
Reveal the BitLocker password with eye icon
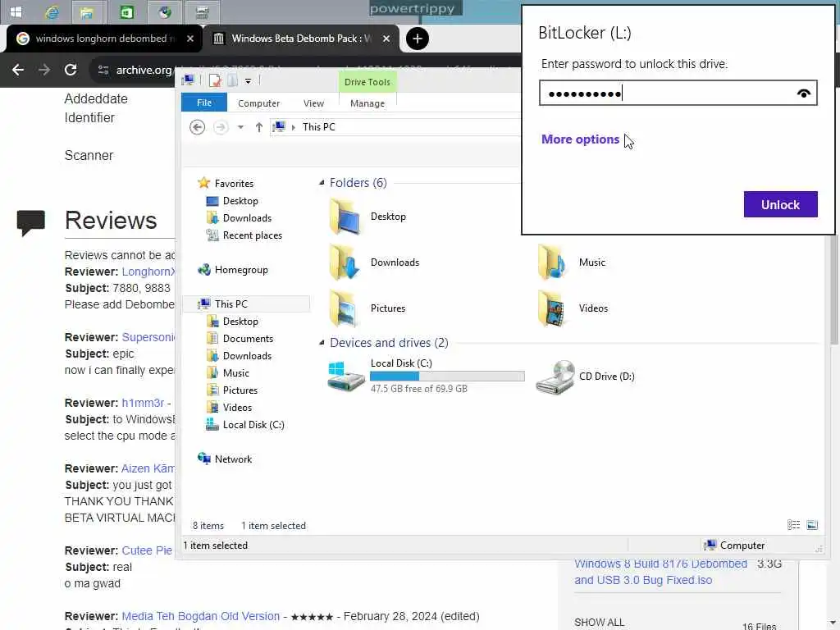click(803, 94)
